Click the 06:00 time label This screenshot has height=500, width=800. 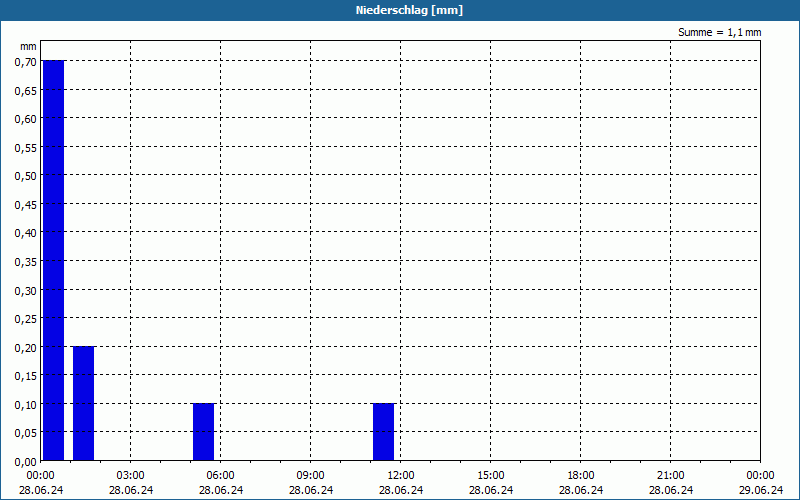click(220, 476)
